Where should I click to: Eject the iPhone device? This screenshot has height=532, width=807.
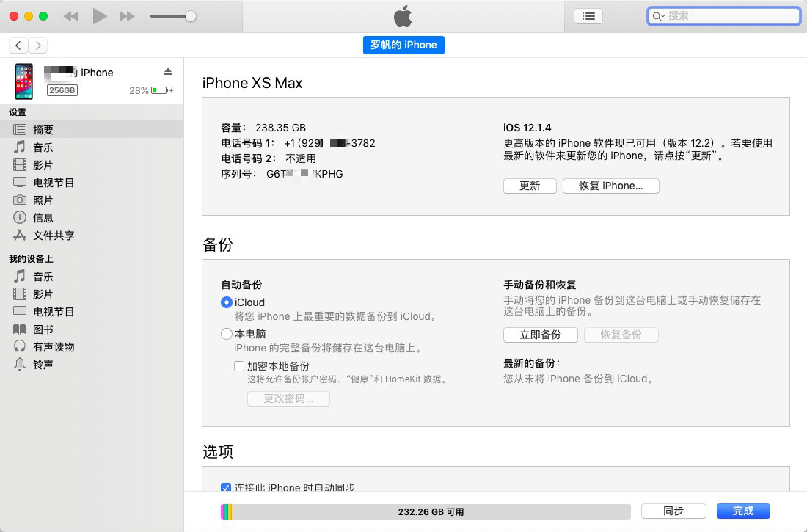click(x=168, y=72)
